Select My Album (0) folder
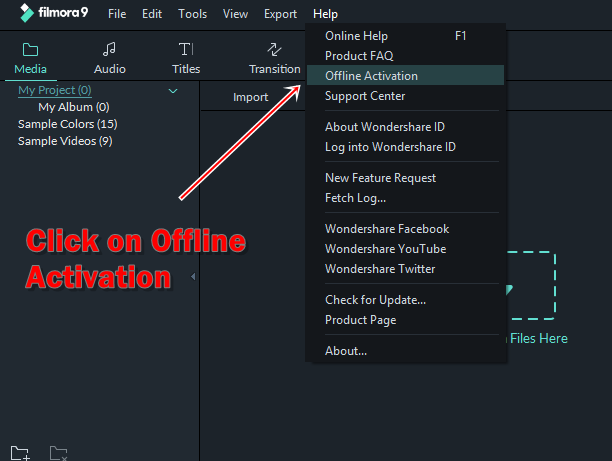This screenshot has width=612, height=461. click(74, 107)
